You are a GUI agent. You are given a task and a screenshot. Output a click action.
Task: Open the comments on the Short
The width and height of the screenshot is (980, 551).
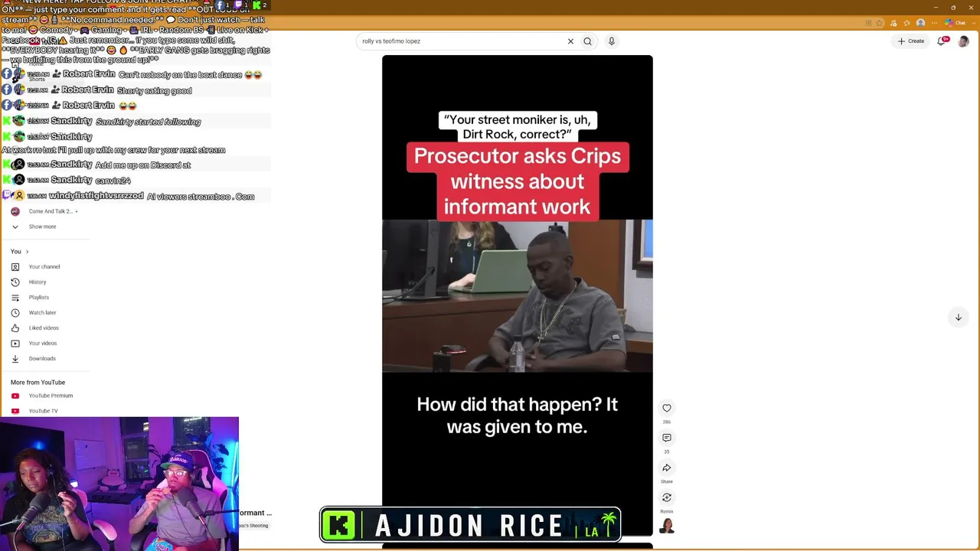[667, 438]
